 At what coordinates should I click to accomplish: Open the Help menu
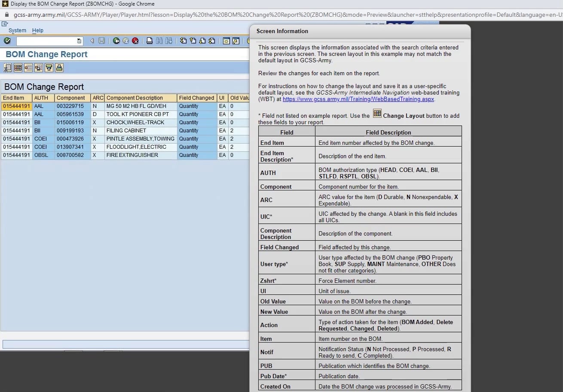(38, 31)
